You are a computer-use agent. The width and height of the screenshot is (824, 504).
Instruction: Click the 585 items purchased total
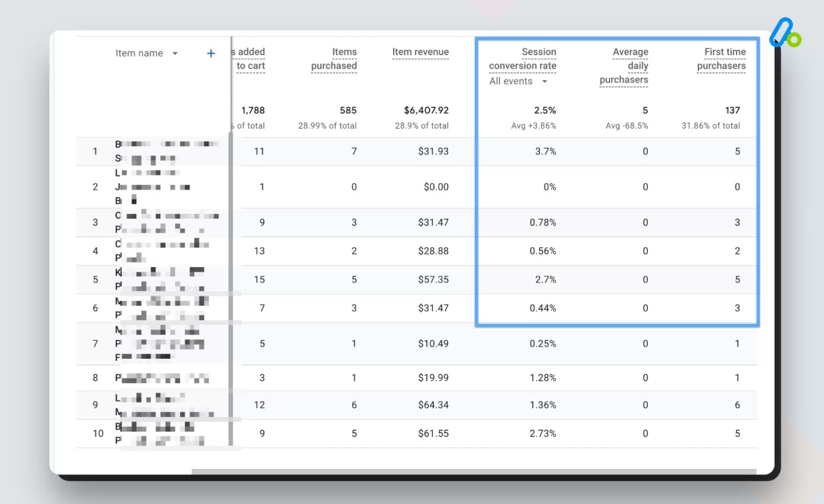click(348, 110)
